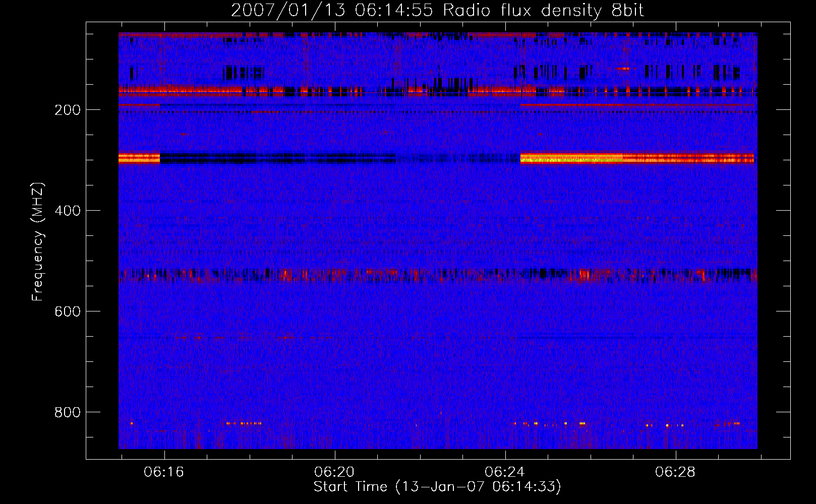Click the 06:24 time tick label
The height and width of the screenshot is (504, 816).
[505, 472]
